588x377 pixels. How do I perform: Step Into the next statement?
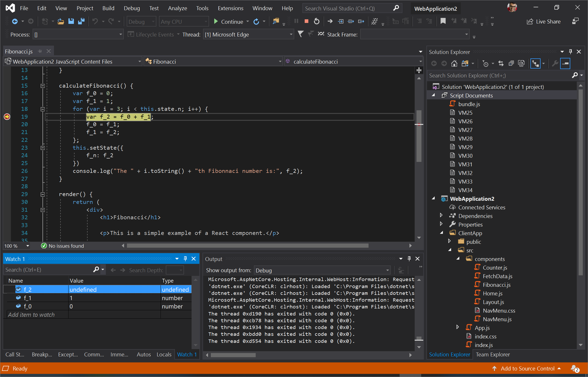coord(341,21)
